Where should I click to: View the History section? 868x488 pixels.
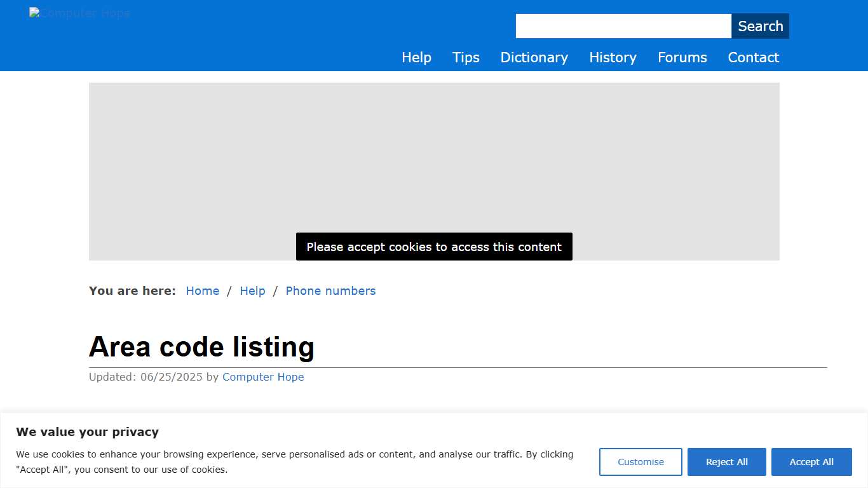(x=612, y=57)
